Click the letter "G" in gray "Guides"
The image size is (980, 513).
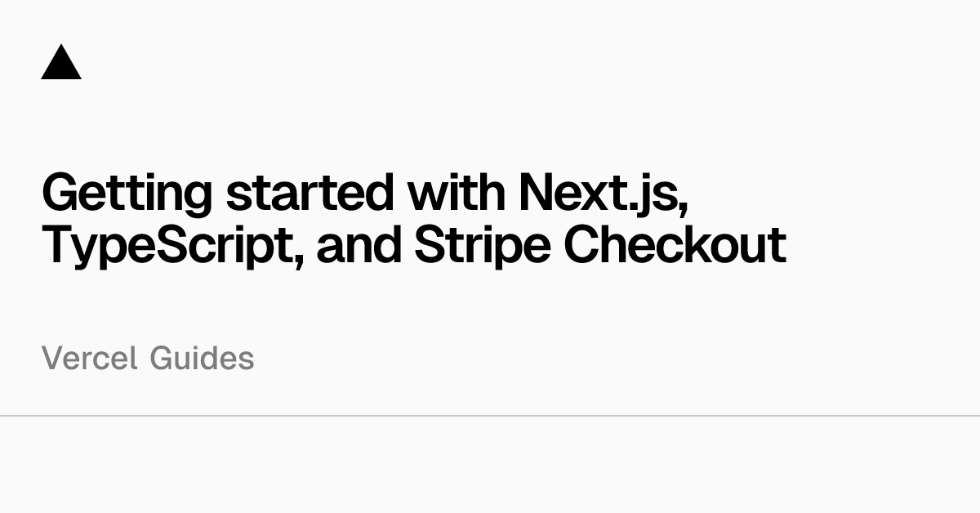click(x=159, y=358)
